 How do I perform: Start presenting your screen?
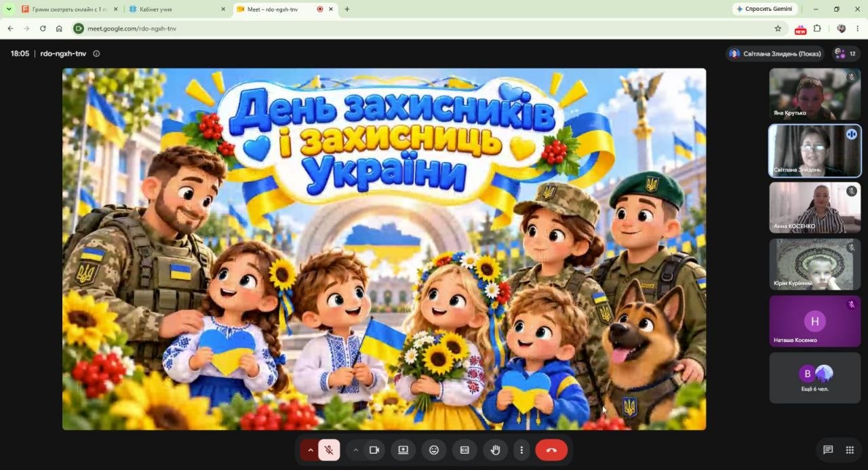point(403,450)
